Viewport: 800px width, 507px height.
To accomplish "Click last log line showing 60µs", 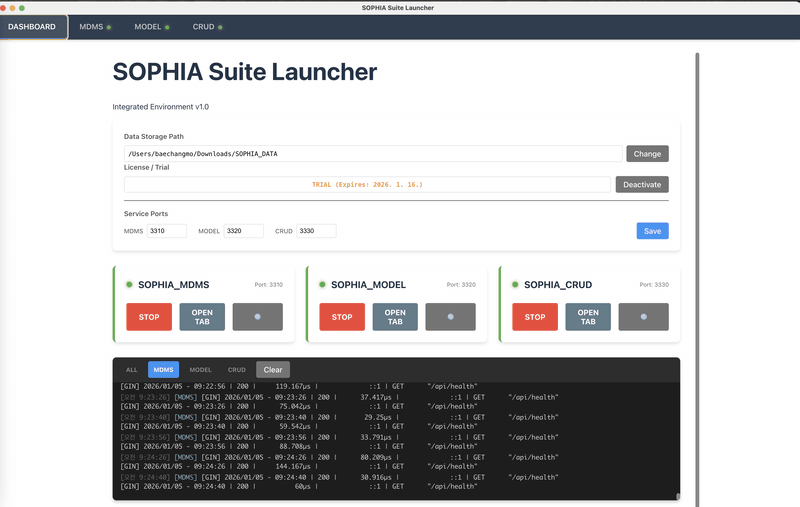I will pyautogui.click(x=299, y=487).
